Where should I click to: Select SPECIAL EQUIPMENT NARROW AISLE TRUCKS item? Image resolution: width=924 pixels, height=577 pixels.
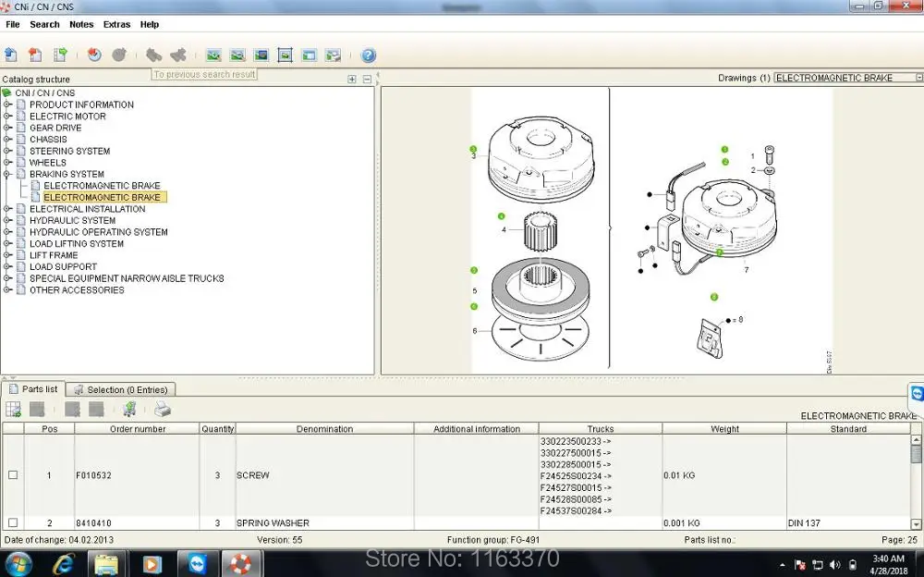pyautogui.click(x=127, y=278)
